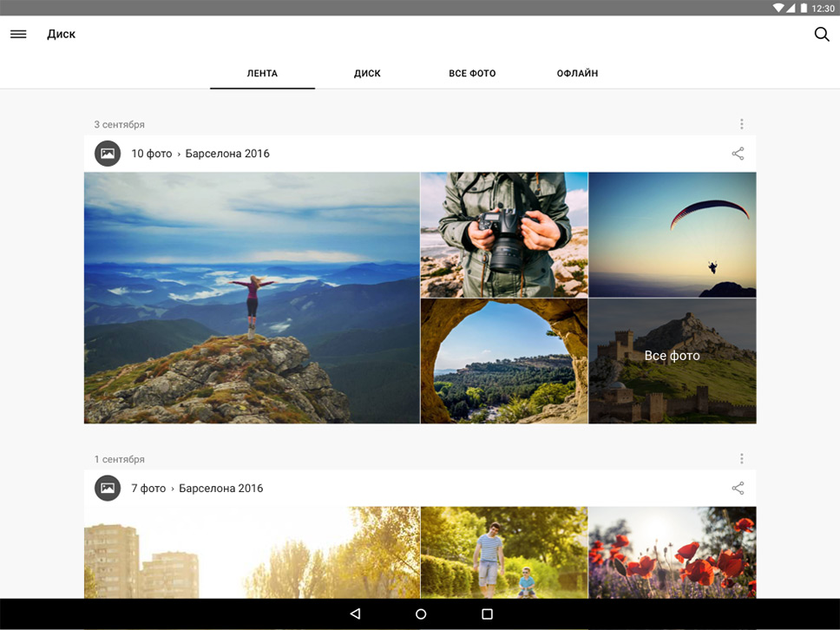Click the 3 сентября date label
Viewport: 840px width, 630px height.
tap(120, 124)
